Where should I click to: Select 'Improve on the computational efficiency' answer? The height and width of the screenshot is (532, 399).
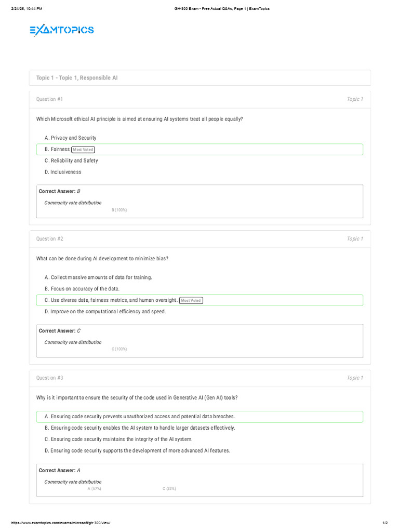point(105,312)
